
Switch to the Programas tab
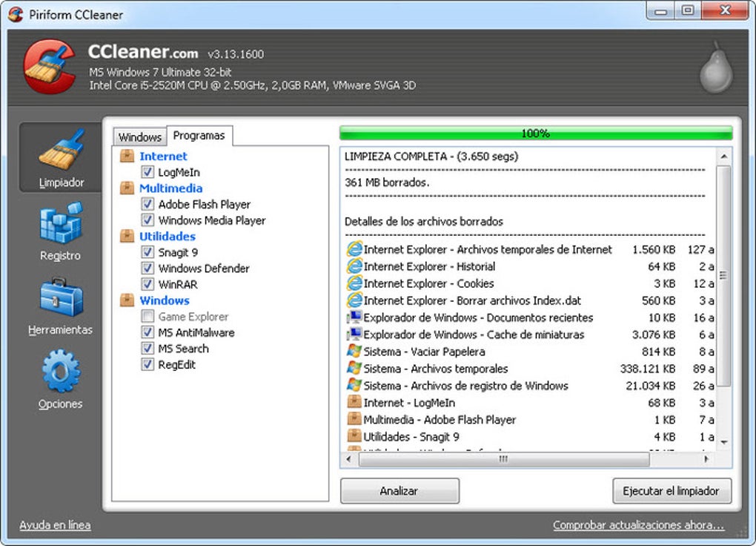199,136
